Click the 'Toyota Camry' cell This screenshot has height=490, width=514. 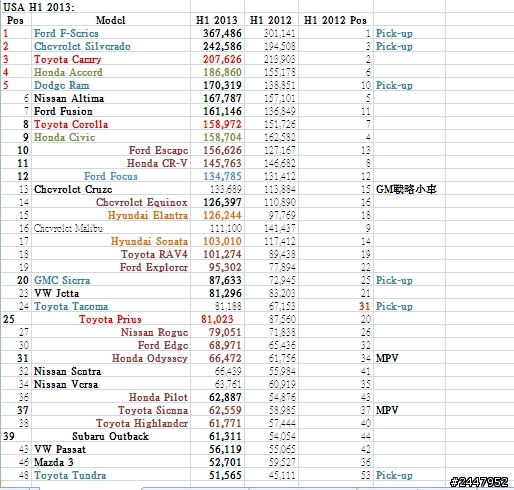pos(68,59)
